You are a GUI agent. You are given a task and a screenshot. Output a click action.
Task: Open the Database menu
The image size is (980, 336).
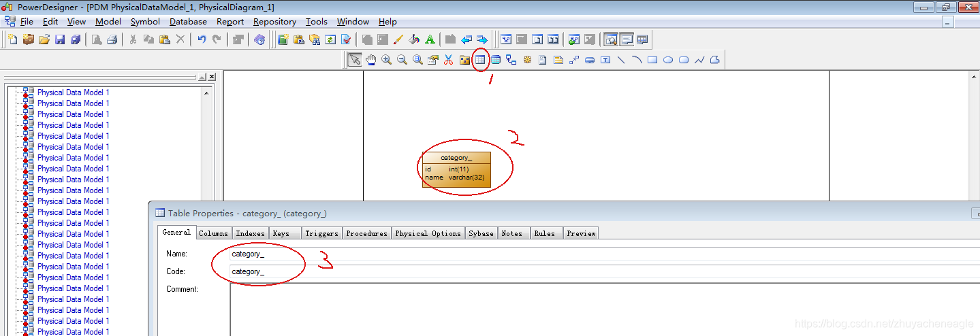tap(188, 22)
